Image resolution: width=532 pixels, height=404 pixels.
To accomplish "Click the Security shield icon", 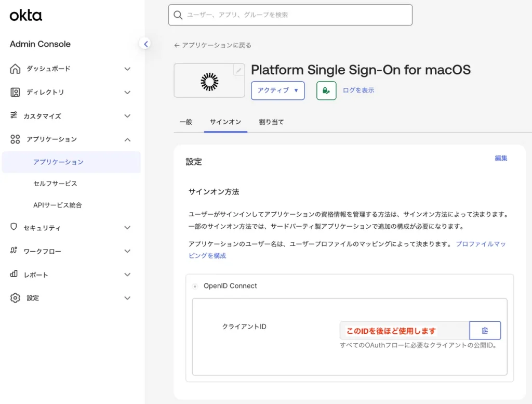I will (x=14, y=227).
